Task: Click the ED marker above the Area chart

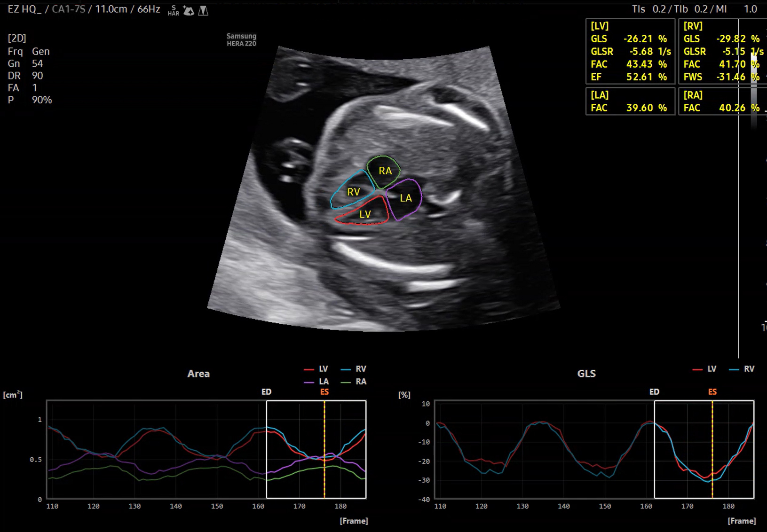Action: (266, 391)
